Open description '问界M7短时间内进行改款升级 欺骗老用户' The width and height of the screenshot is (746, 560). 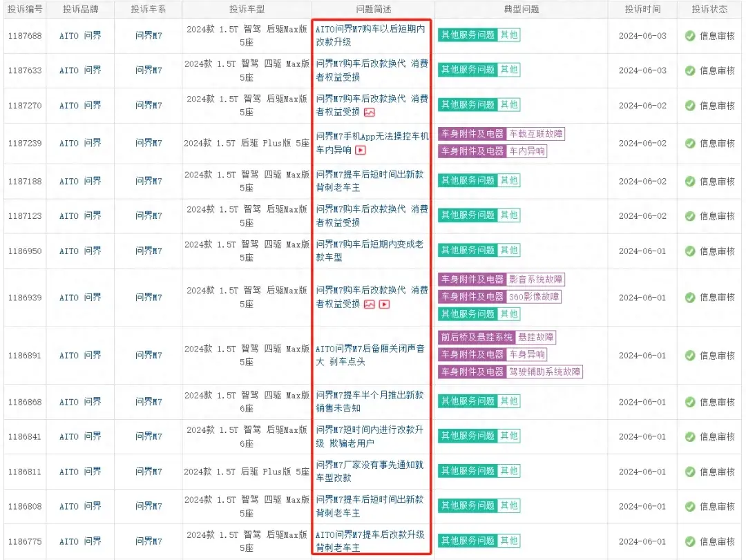370,437
